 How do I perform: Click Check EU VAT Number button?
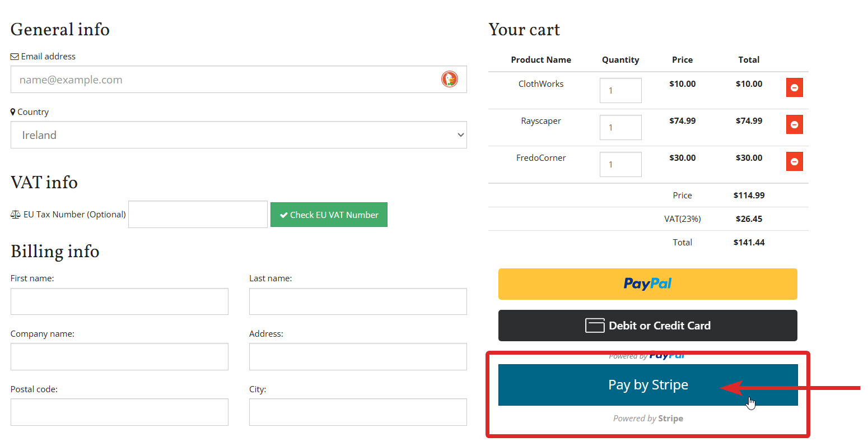[329, 215]
